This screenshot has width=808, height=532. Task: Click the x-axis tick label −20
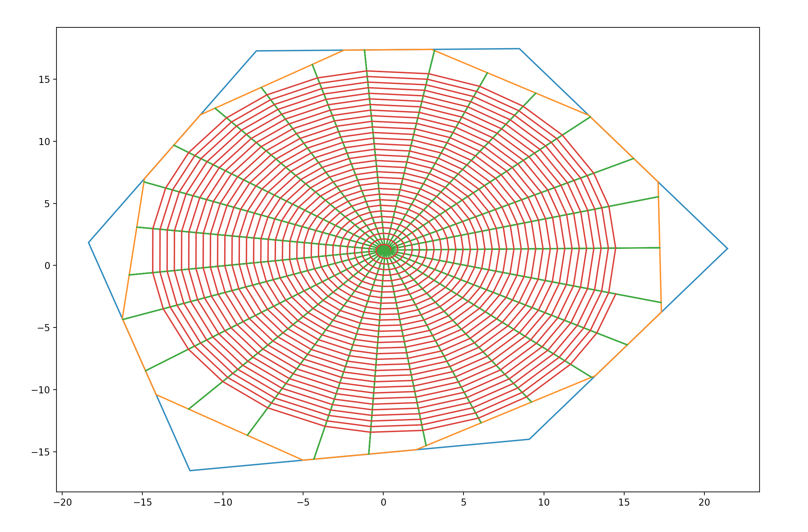coord(63,503)
